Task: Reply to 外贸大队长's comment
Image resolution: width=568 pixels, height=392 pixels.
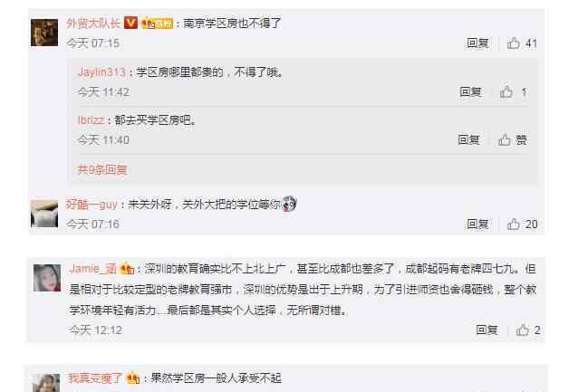Action: click(x=477, y=43)
